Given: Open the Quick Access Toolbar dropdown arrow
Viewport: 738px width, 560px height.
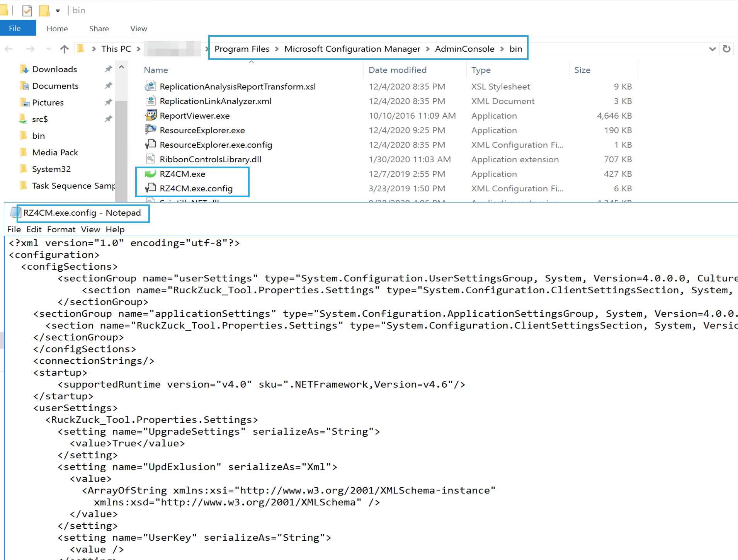Looking at the screenshot, I should [x=58, y=10].
